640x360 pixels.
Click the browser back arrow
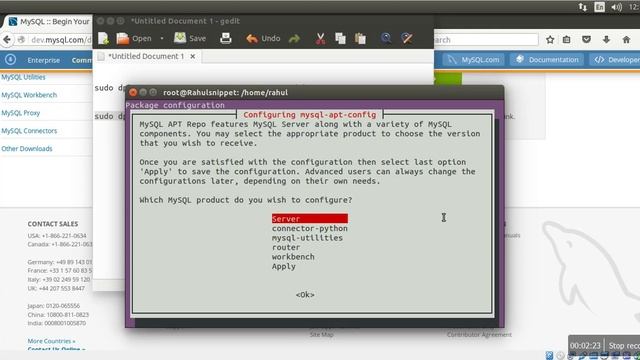7,40
